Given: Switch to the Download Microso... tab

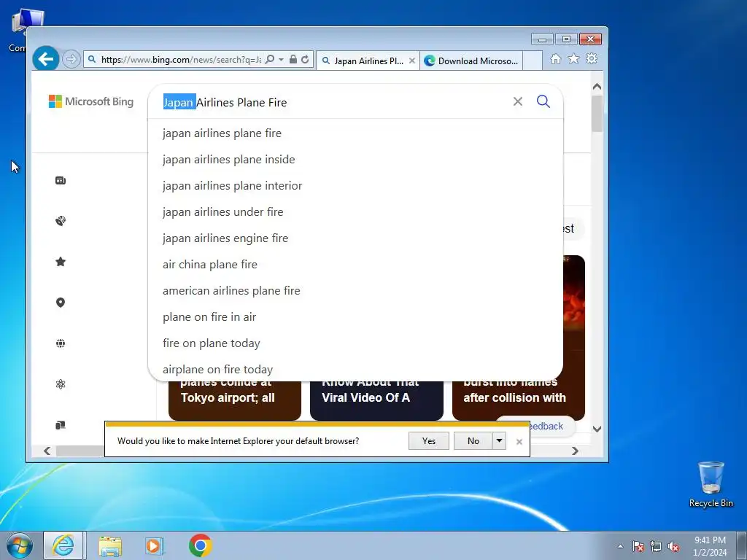Looking at the screenshot, I should click(471, 61).
